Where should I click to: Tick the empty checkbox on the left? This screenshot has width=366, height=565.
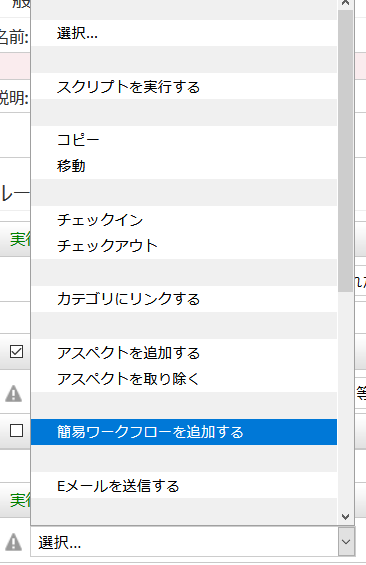click(x=17, y=431)
